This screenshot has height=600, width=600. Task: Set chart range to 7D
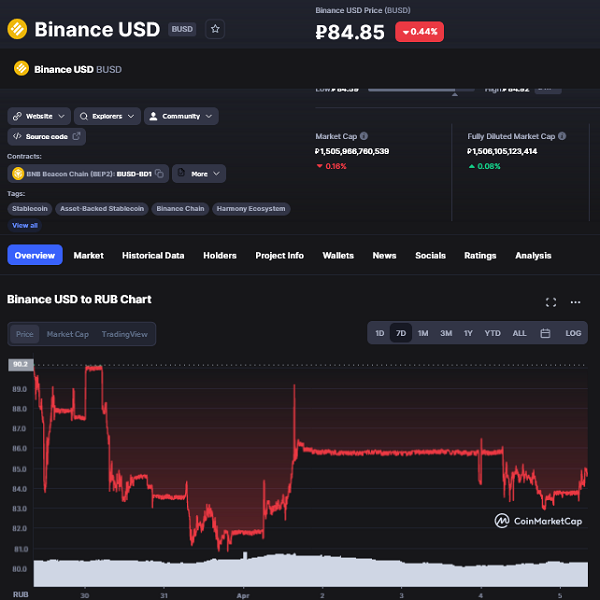pos(401,333)
